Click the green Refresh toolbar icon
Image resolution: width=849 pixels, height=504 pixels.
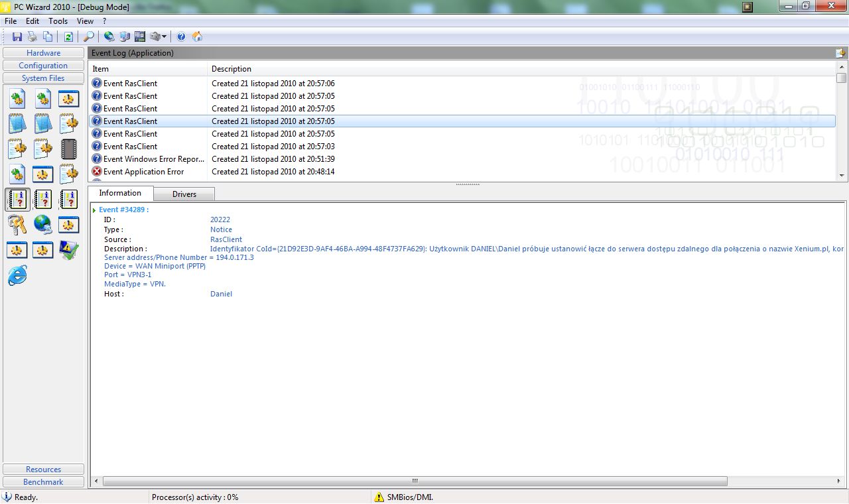tap(68, 36)
